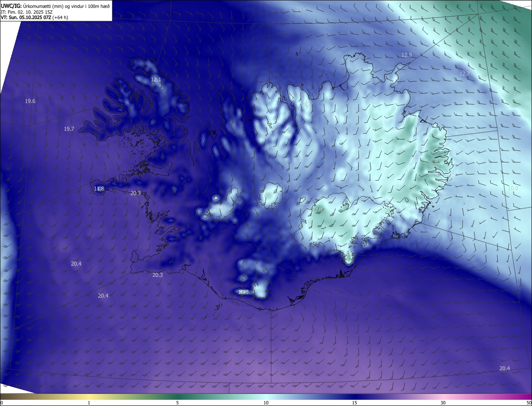Click the '15' tick on the color scale
The height and width of the screenshot is (406, 532).
355,403
